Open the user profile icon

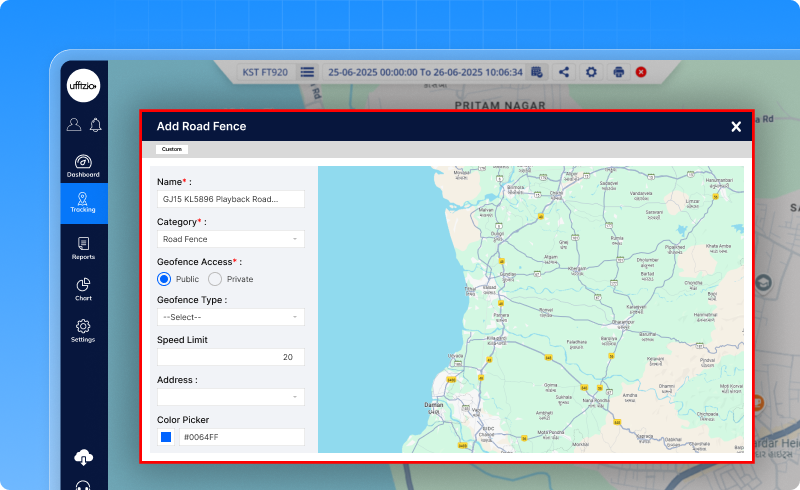pos(73,125)
